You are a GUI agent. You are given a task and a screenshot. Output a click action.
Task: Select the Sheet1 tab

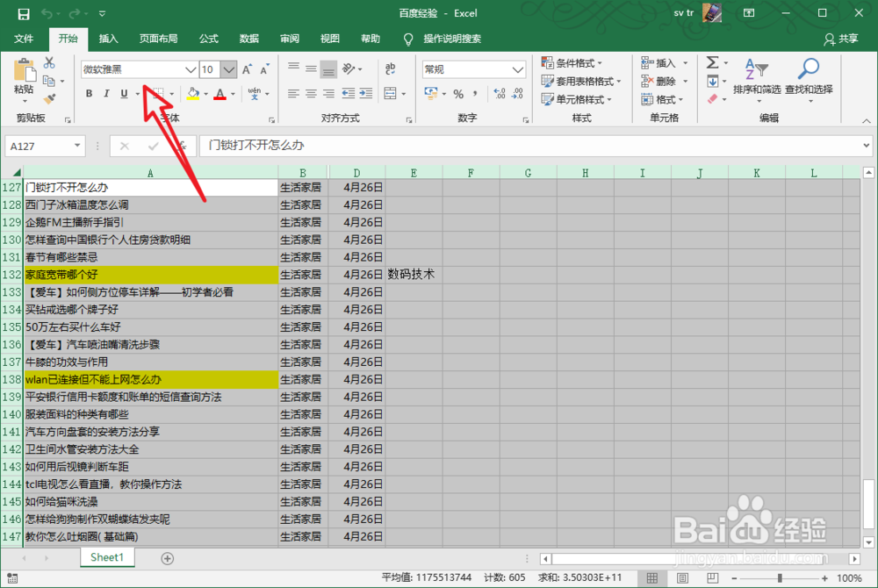[107, 557]
